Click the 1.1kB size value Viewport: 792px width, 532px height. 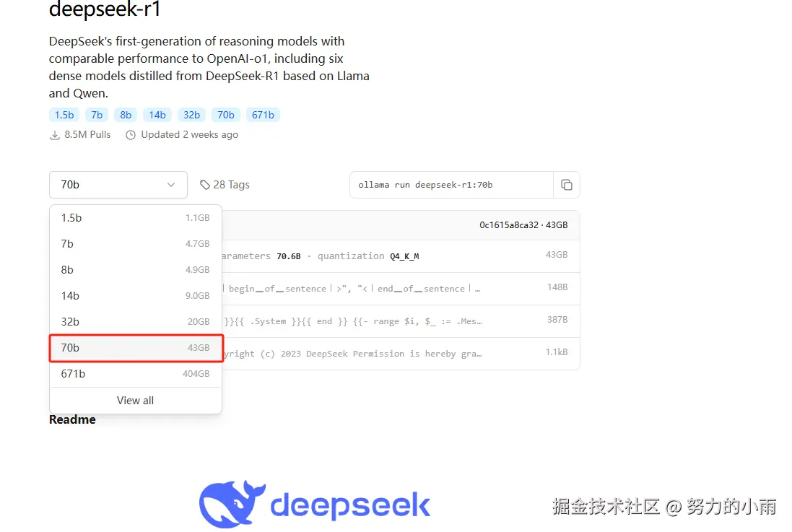click(557, 352)
